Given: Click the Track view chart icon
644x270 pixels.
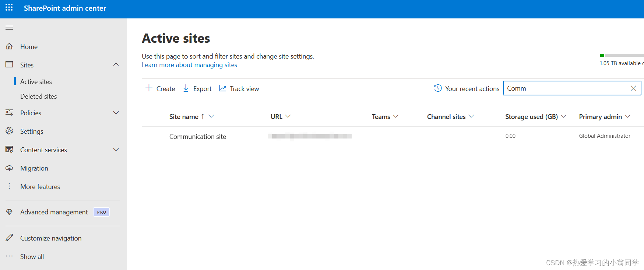Looking at the screenshot, I should coord(222,88).
